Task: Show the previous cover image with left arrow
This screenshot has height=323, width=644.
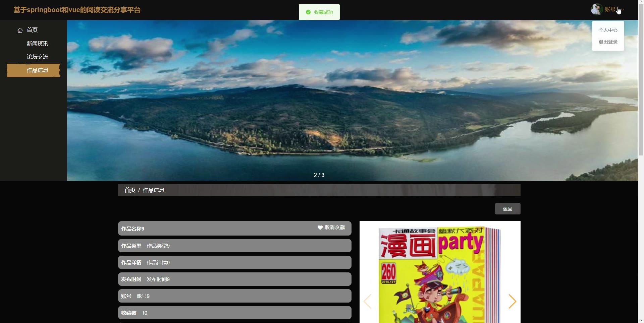Action: 368,301
